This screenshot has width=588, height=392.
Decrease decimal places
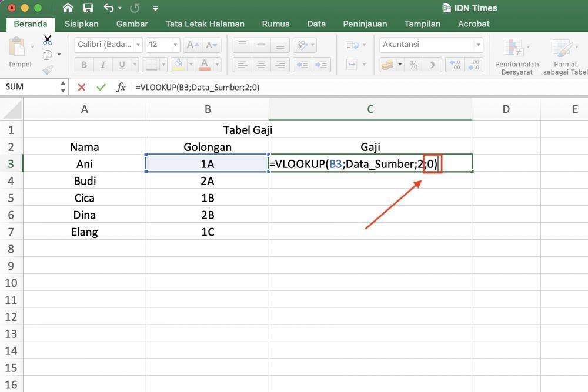(474, 65)
